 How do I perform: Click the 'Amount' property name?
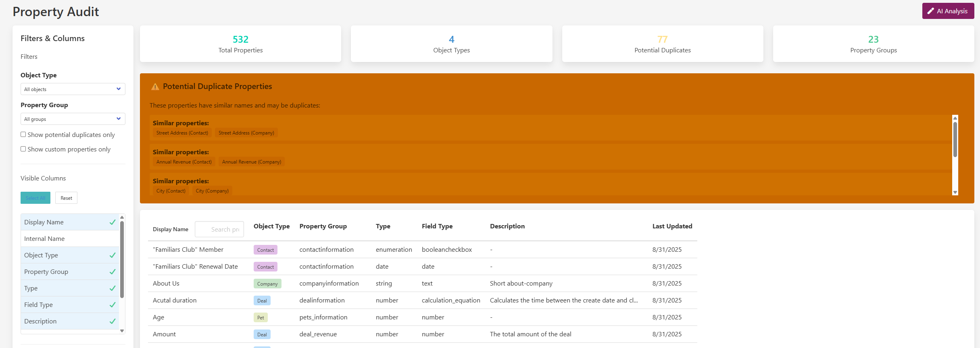pyautogui.click(x=164, y=334)
